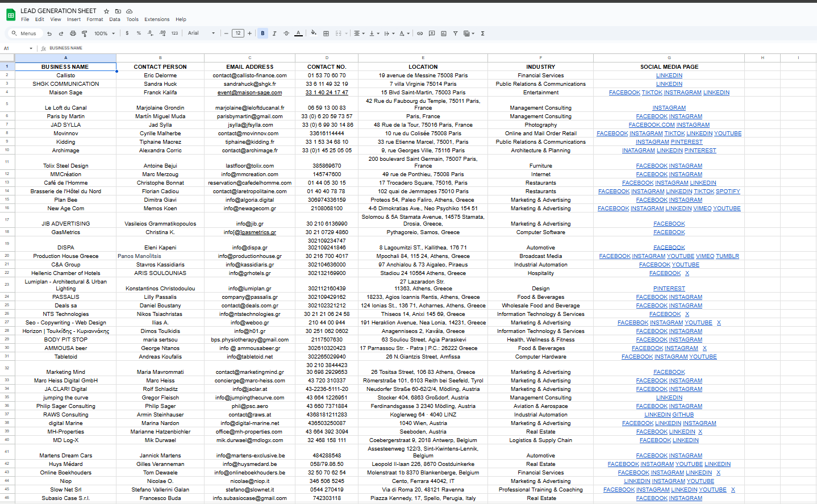Screen dimensions: 817x504
Task: Select row header 20
Action: pyautogui.click(x=7, y=256)
